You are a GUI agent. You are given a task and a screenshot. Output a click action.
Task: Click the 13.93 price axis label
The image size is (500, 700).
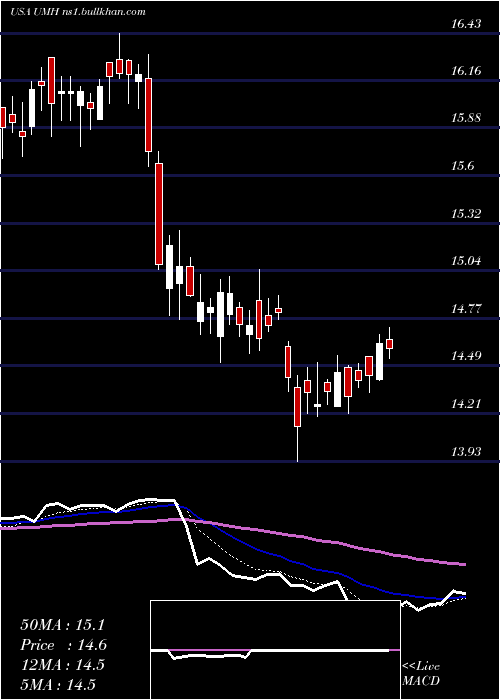[x=466, y=452]
